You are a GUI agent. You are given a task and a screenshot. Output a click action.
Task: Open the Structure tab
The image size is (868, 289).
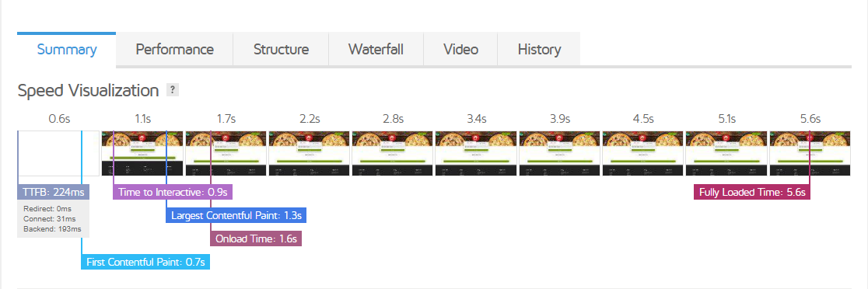pyautogui.click(x=281, y=49)
